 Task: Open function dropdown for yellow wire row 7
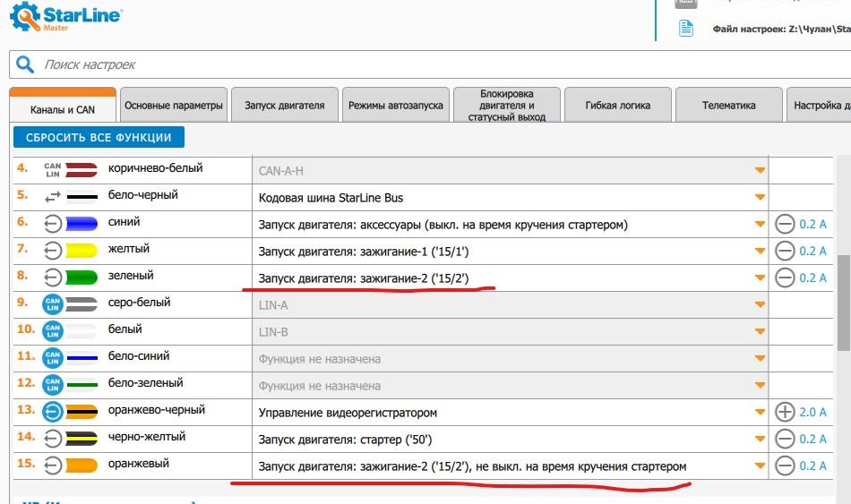(760, 251)
